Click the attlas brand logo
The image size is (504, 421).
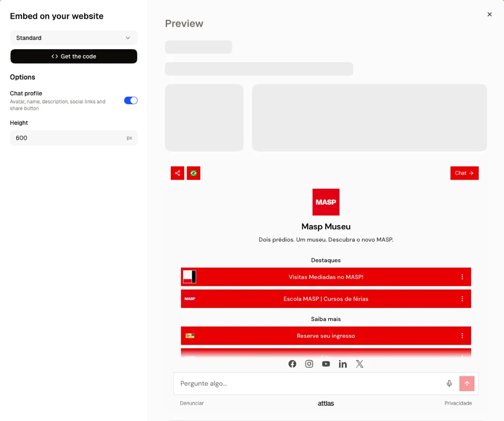point(326,403)
